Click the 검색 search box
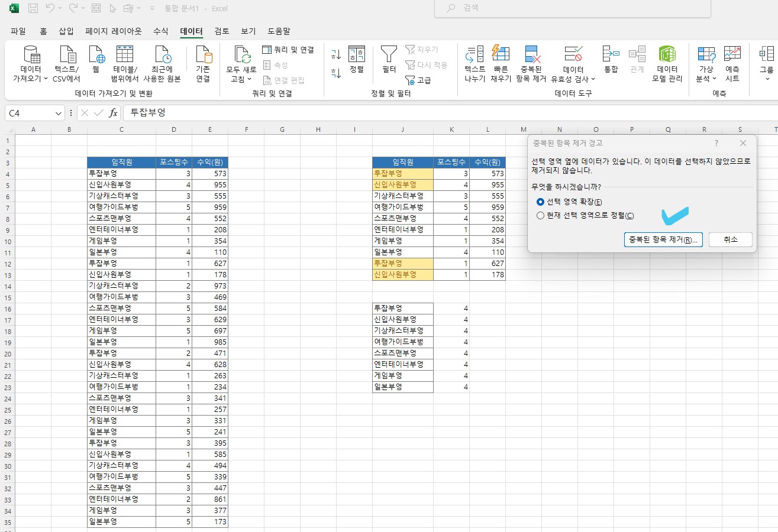The height and width of the screenshot is (532, 778). coord(572,8)
